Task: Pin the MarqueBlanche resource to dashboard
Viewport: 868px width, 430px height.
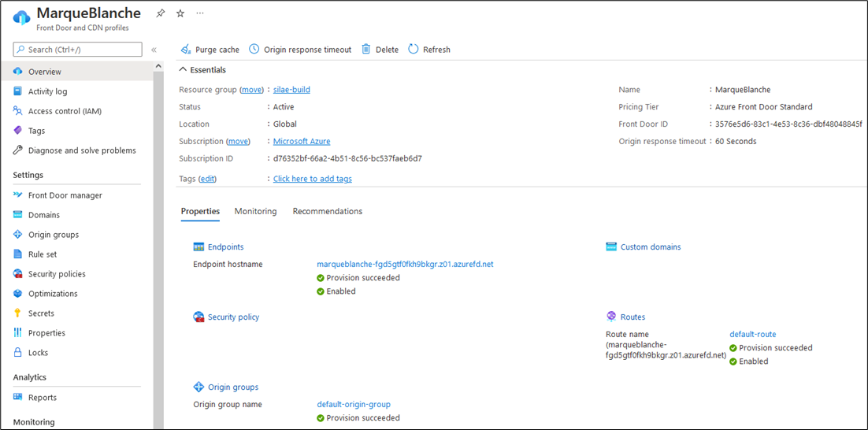Action: point(161,13)
